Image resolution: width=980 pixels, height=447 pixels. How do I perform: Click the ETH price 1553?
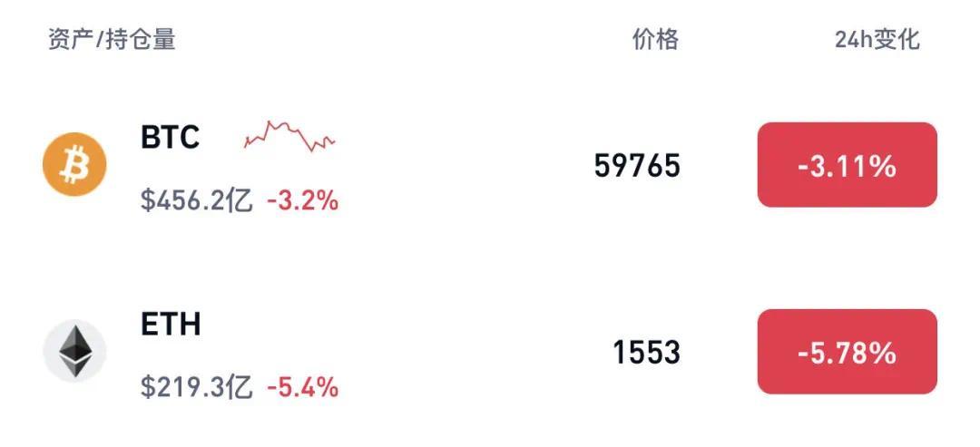click(x=646, y=353)
